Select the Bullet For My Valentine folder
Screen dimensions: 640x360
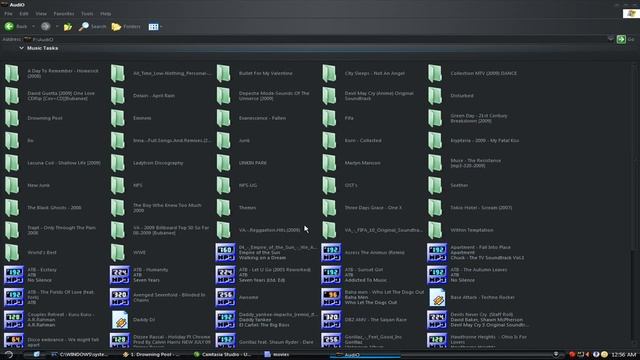coord(223,73)
